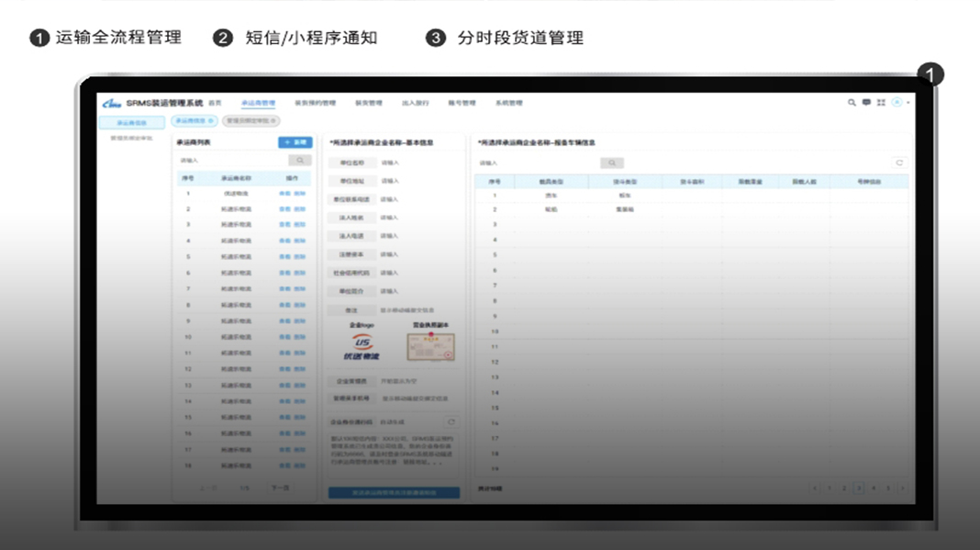Click the magnifier in the vehicle info search field

tap(613, 163)
